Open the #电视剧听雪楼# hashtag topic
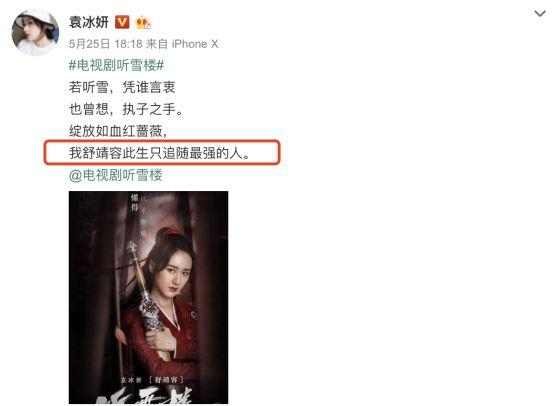The image size is (553, 406). pos(116,65)
